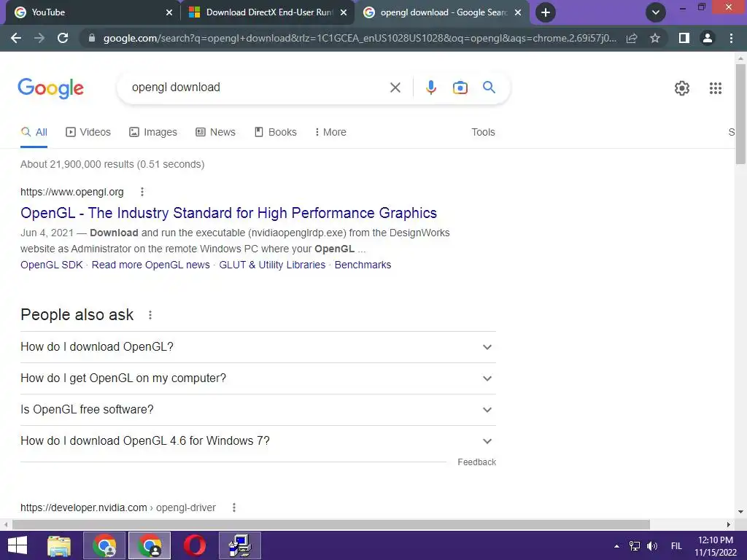Screen dimensions: 747x560
Task: Open the developer.nvidia.com result options menu
Action: click(234, 507)
